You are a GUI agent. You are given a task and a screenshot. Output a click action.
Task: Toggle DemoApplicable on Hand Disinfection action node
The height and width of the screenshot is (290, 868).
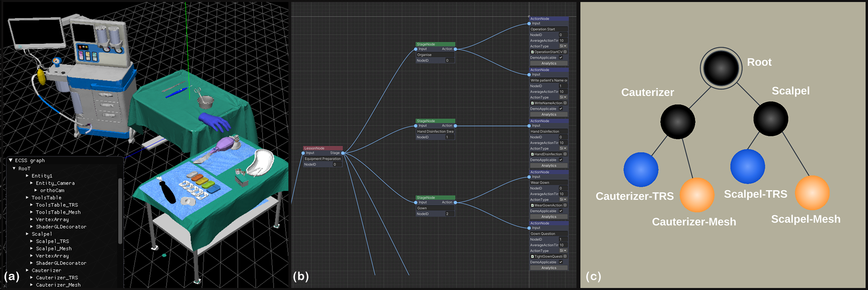pyautogui.click(x=561, y=160)
